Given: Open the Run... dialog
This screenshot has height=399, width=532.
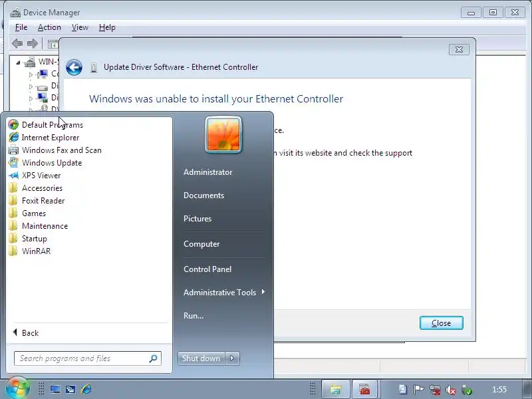Looking at the screenshot, I should [194, 315].
